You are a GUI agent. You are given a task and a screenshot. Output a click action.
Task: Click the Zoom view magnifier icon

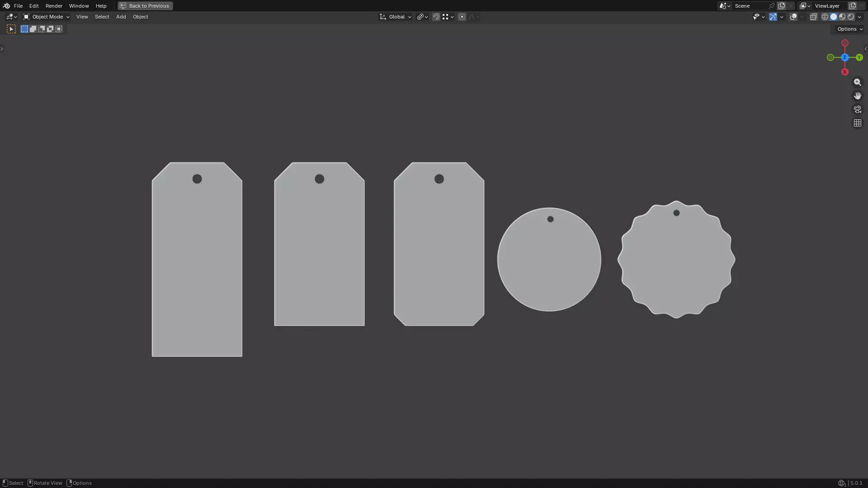pyautogui.click(x=858, y=82)
